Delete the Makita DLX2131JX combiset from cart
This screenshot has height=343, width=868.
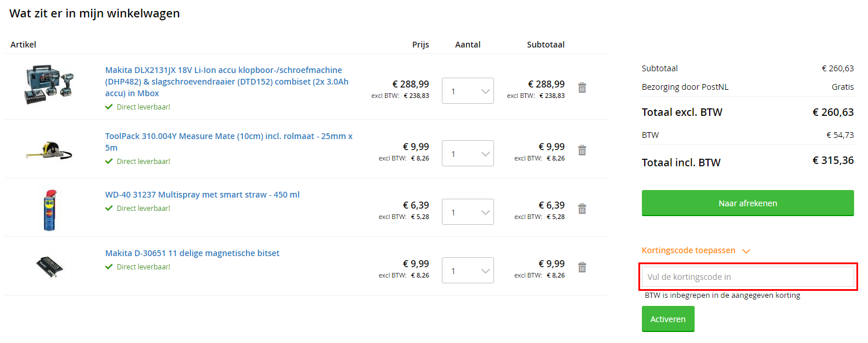582,87
